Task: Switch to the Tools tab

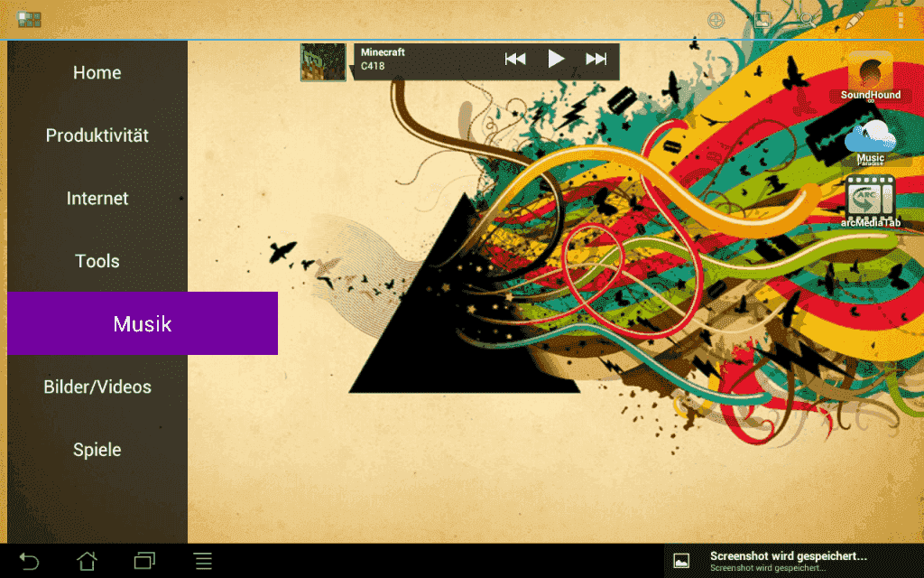Action: pyautogui.click(x=97, y=261)
